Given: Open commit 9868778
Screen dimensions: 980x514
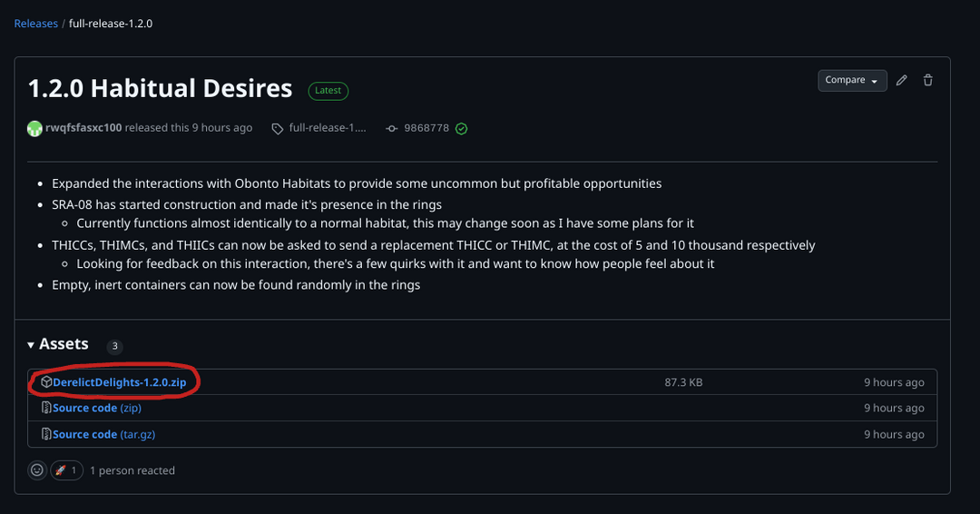Looking at the screenshot, I should (x=426, y=128).
